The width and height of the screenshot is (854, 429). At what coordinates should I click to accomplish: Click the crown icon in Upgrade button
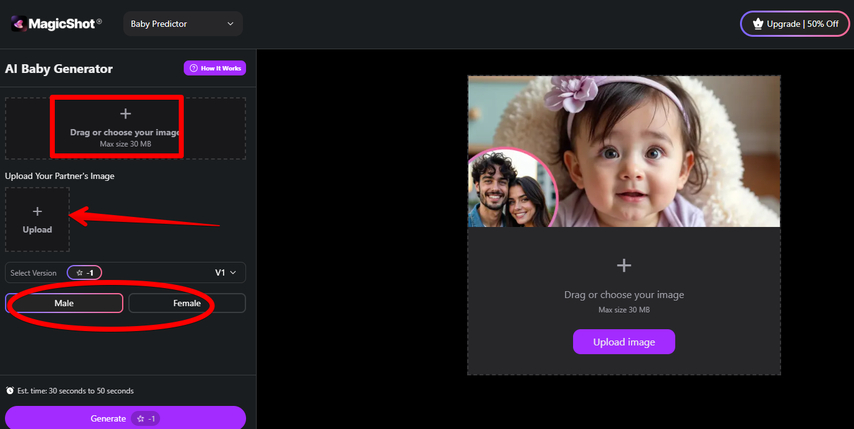point(758,24)
